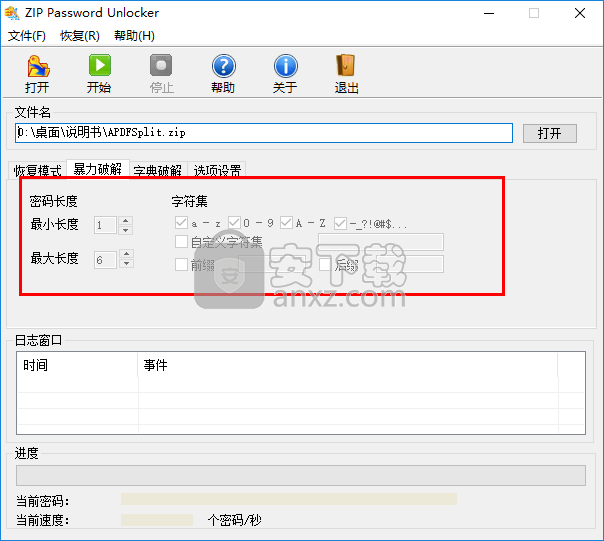
Task: Click the 当前速度 display field
Action: point(157,519)
